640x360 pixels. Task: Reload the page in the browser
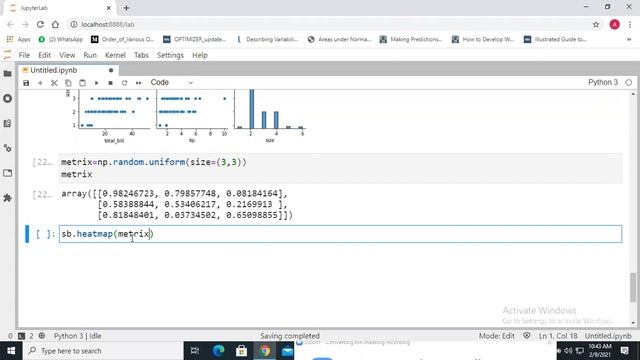[x=40, y=24]
